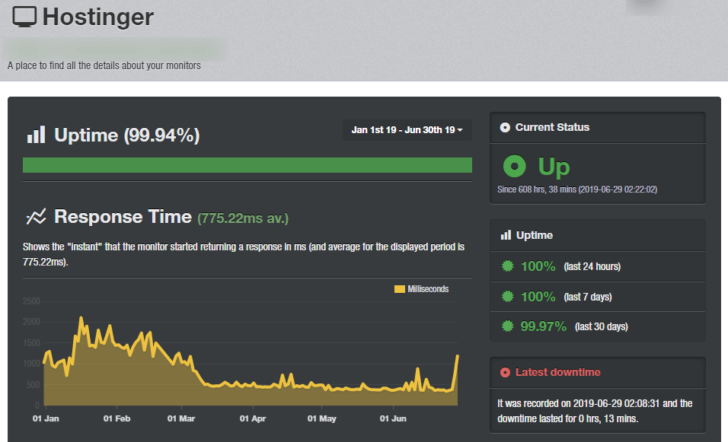The image size is (728, 442).
Task: Click the big green Up status icon
Action: [x=514, y=166]
